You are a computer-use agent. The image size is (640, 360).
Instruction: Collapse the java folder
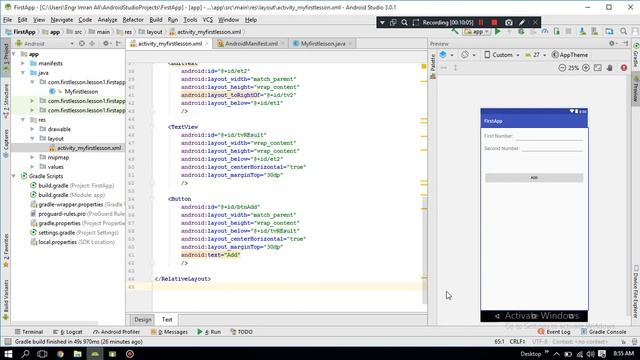23,73
